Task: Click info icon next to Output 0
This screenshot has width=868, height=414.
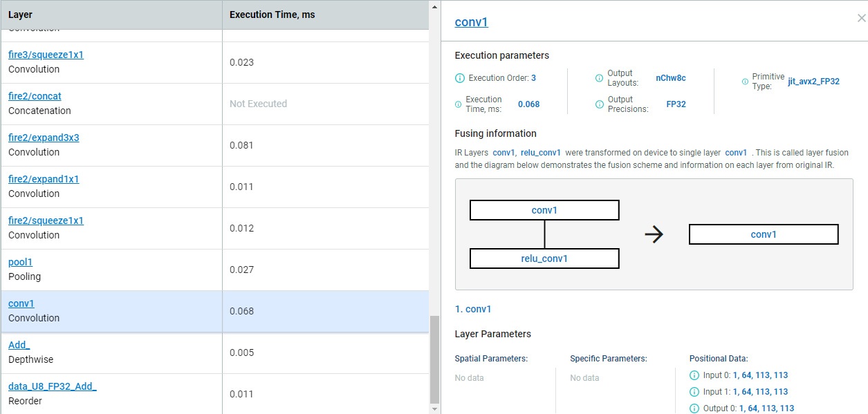Action: click(x=694, y=408)
